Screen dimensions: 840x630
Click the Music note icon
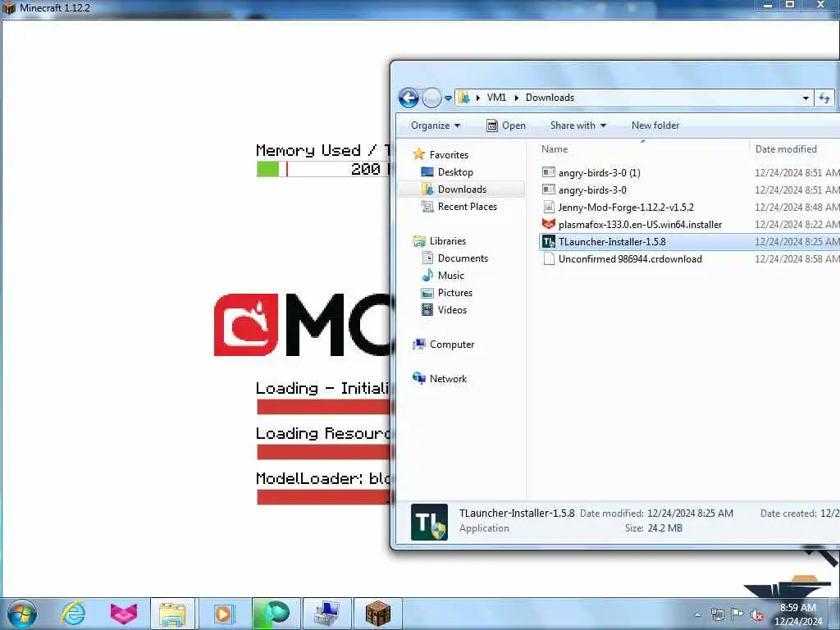coord(427,276)
